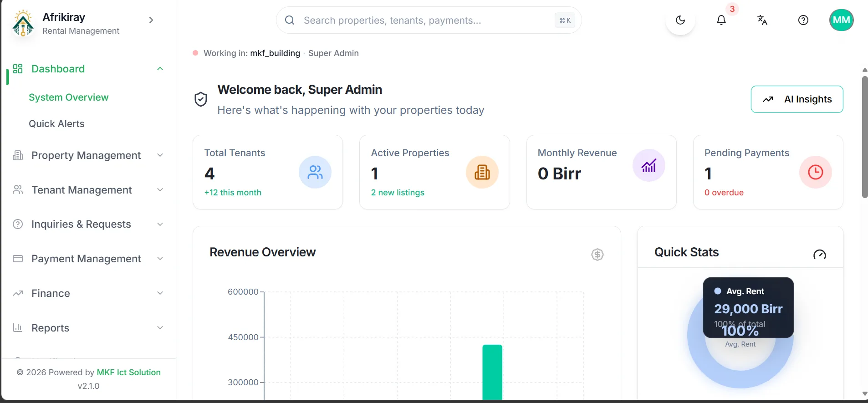Expand the Reports chevron
Viewport: 868px width, 403px height.
(160, 327)
